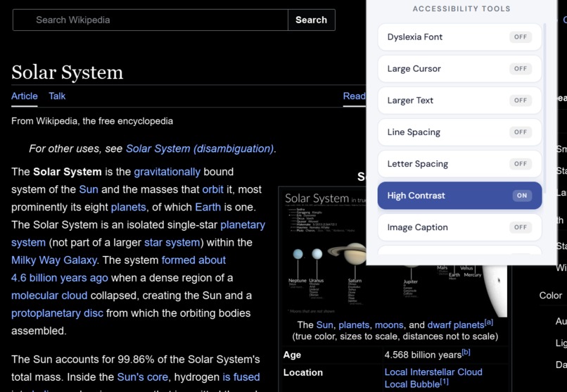Open the 'Local Interstellar Cloud' link
Image resolution: width=567 pixels, height=392 pixels.
click(433, 372)
